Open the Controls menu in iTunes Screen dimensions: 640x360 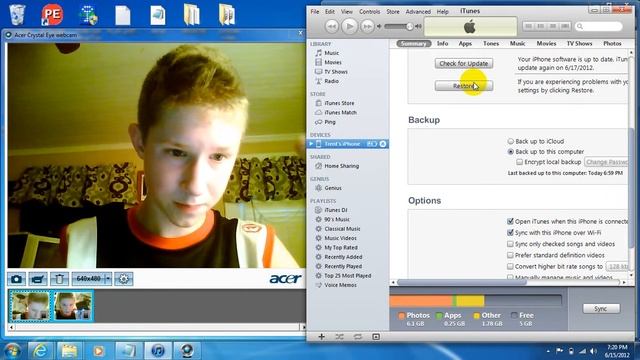[369, 12]
